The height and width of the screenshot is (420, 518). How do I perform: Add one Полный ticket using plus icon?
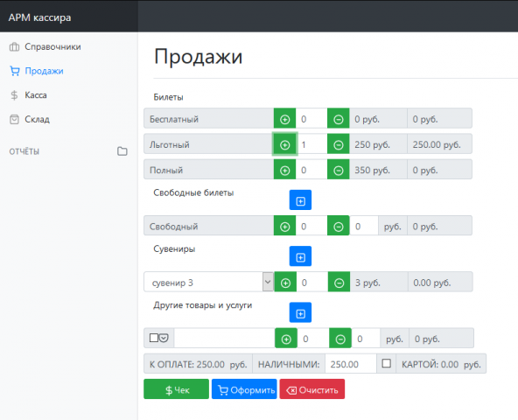(284, 170)
